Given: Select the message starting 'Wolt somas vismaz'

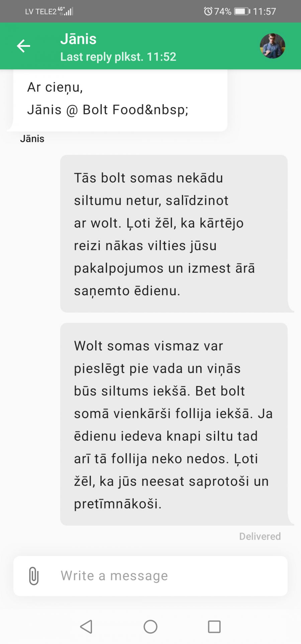Looking at the screenshot, I should 174,424.
